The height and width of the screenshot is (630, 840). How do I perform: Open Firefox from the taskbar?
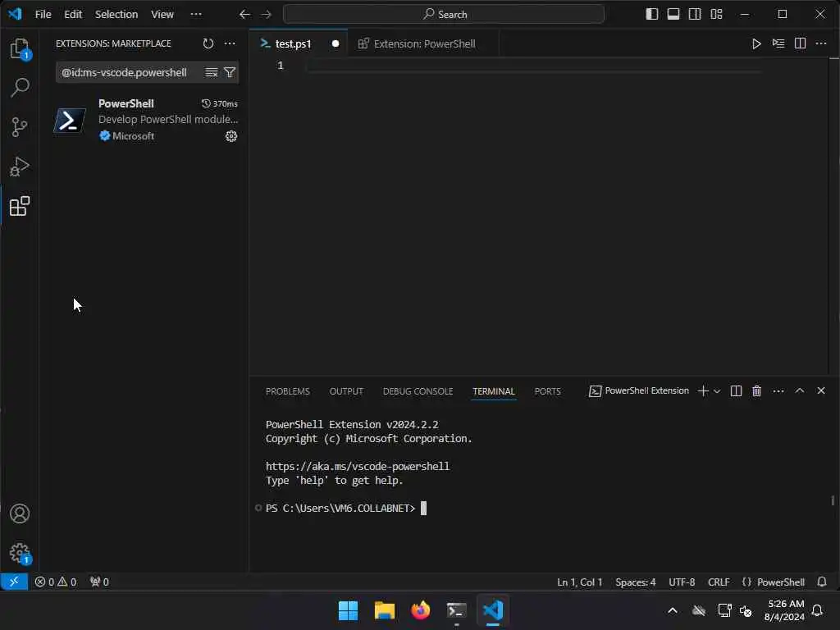coord(421,610)
